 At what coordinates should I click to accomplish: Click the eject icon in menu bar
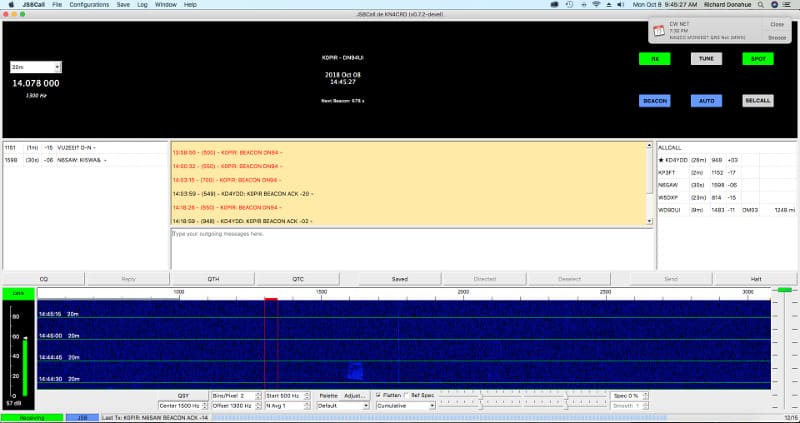[x=609, y=4]
